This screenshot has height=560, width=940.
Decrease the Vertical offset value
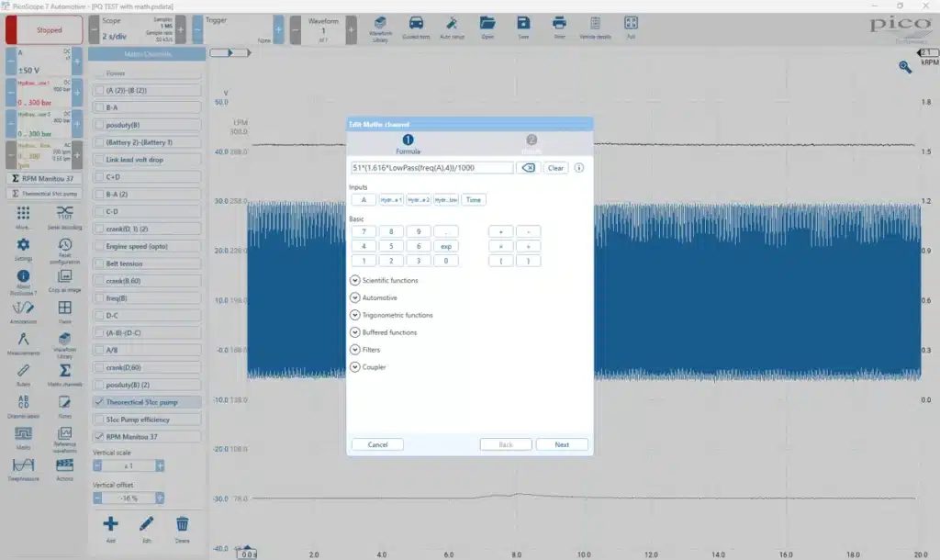(97, 498)
